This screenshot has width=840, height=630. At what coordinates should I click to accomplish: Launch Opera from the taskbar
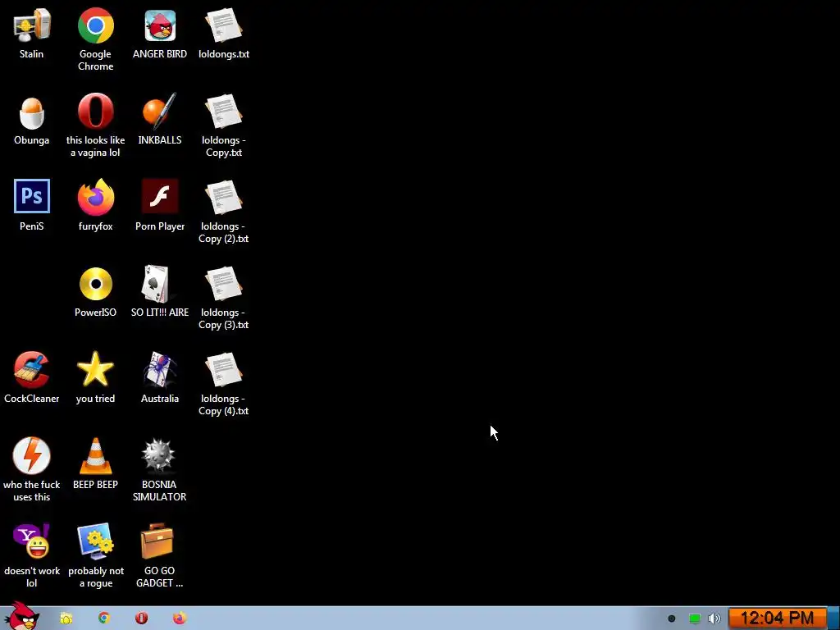141,619
